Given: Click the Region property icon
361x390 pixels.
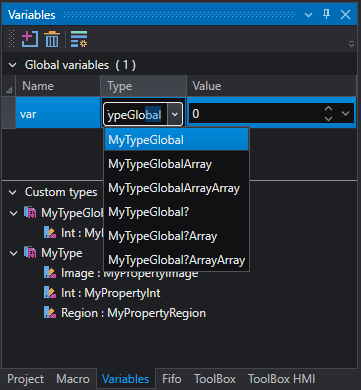Looking at the screenshot, I should coord(50,313).
